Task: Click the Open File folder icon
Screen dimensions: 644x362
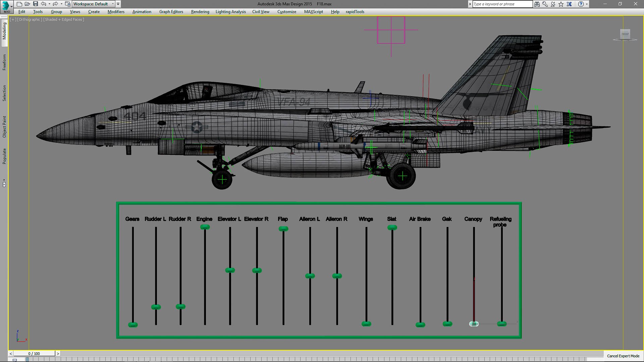Action: (x=28, y=4)
